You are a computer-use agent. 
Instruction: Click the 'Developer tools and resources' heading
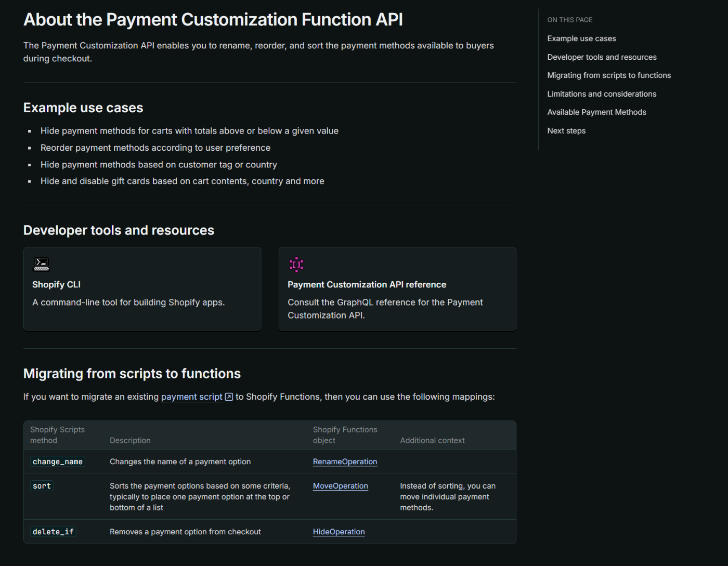coord(119,230)
